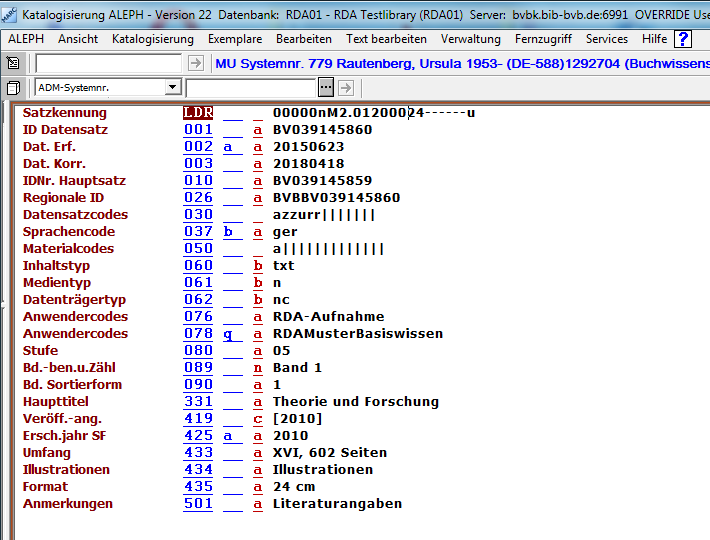Click field tag 419 for Veröff.-ang.

pos(198,419)
